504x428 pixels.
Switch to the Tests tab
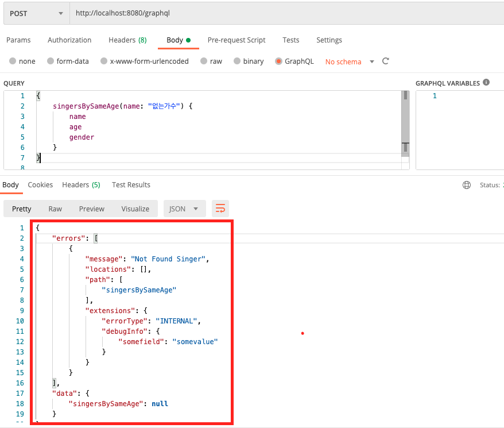[x=290, y=40]
